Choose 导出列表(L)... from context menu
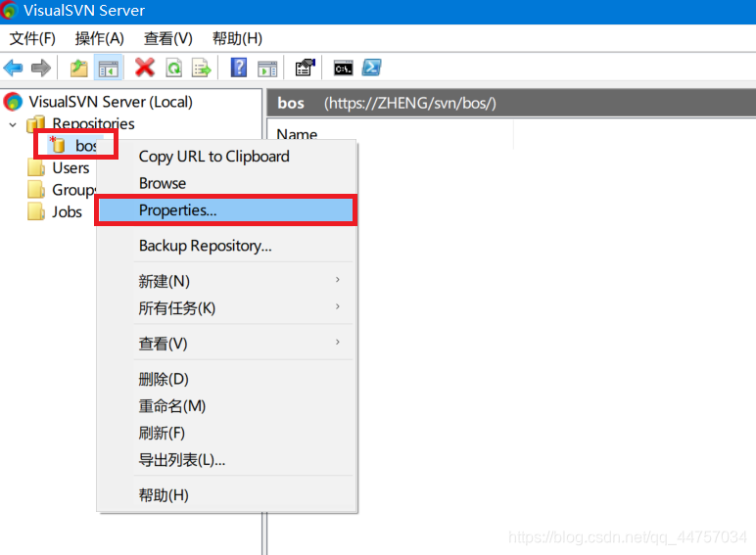This screenshot has width=756, height=555. point(226,460)
